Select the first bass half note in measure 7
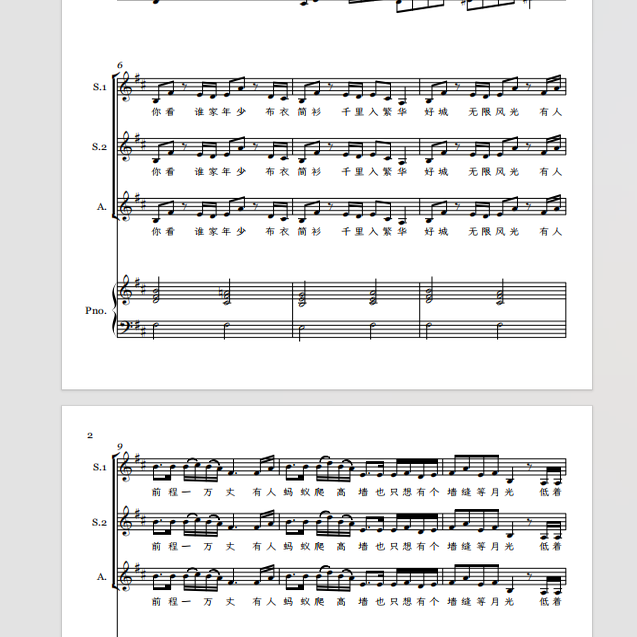This screenshot has width=637, height=637. (300, 331)
